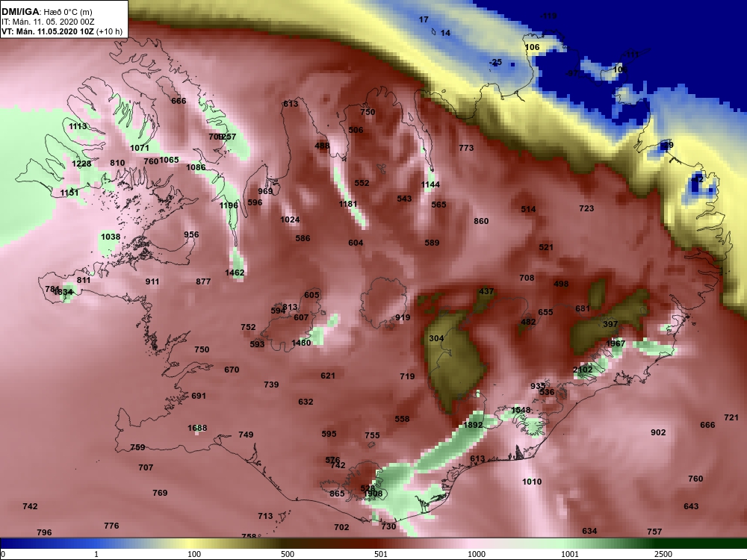Image resolution: width=747 pixels, height=560 pixels.
Task: Click the map value -25 offshore
Action: point(496,63)
